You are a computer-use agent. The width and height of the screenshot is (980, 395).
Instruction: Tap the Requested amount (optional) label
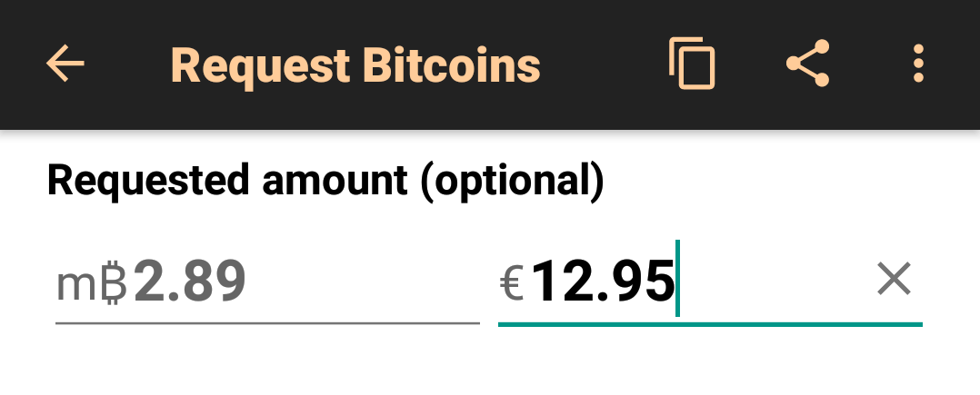[x=325, y=182]
